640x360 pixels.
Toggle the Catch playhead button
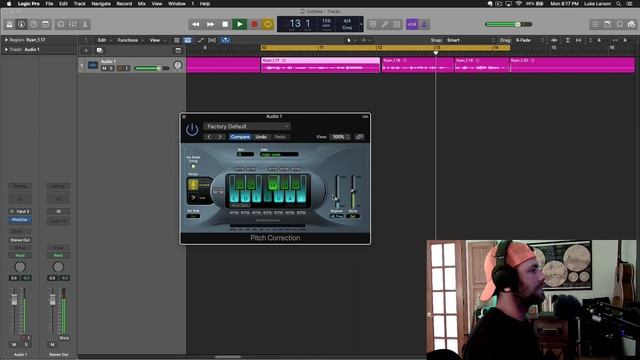[x=225, y=40]
